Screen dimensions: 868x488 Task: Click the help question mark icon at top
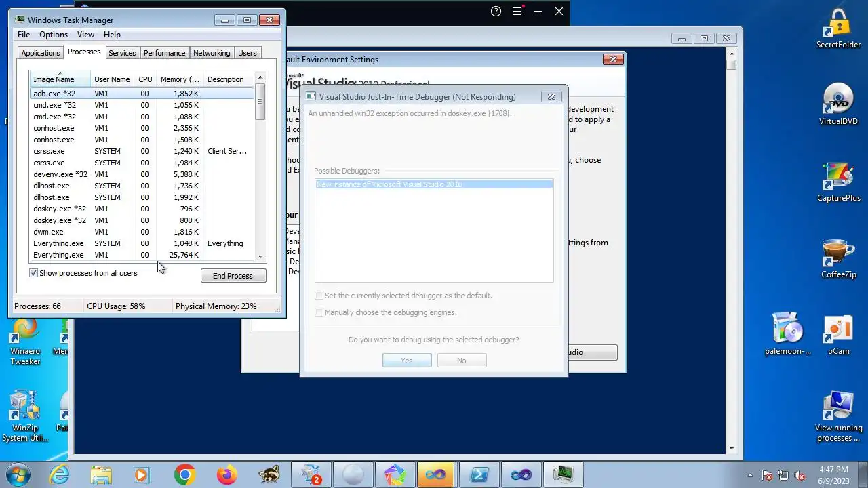tap(496, 11)
